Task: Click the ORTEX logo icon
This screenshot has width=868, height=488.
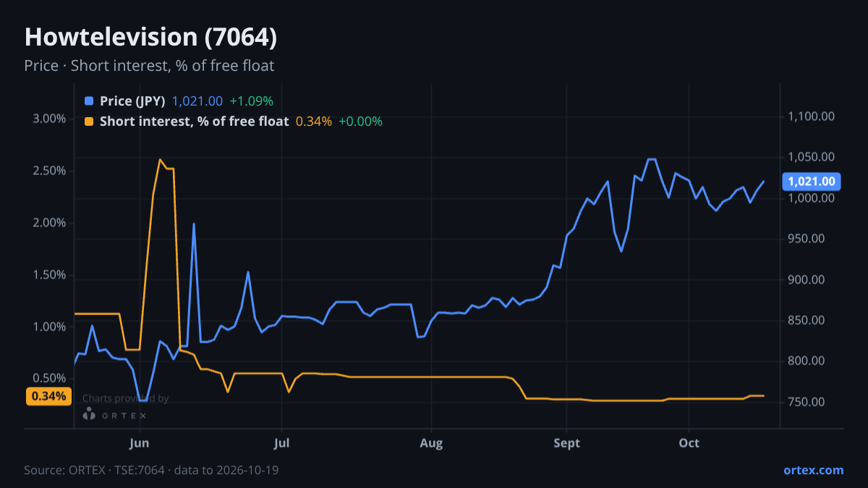Action: (x=89, y=414)
